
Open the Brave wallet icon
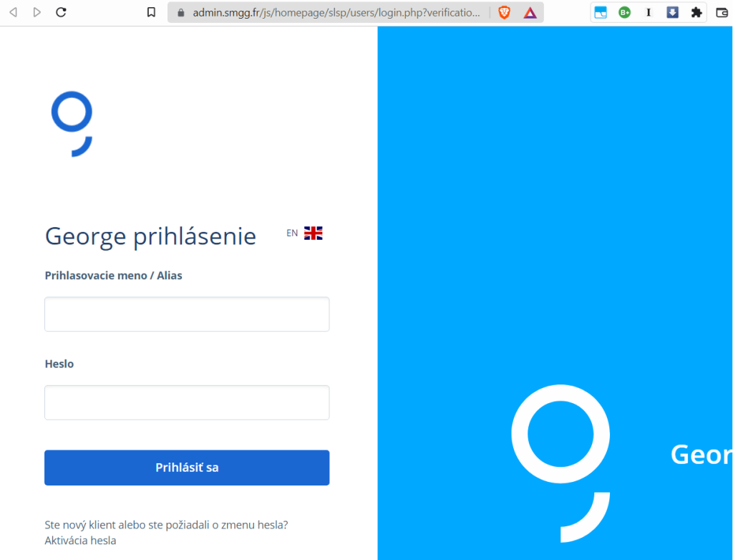tap(722, 13)
